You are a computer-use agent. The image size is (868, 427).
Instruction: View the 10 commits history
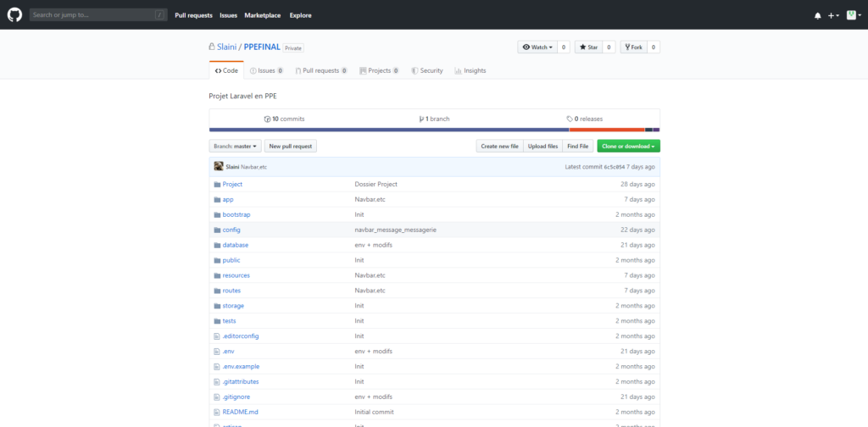point(285,119)
